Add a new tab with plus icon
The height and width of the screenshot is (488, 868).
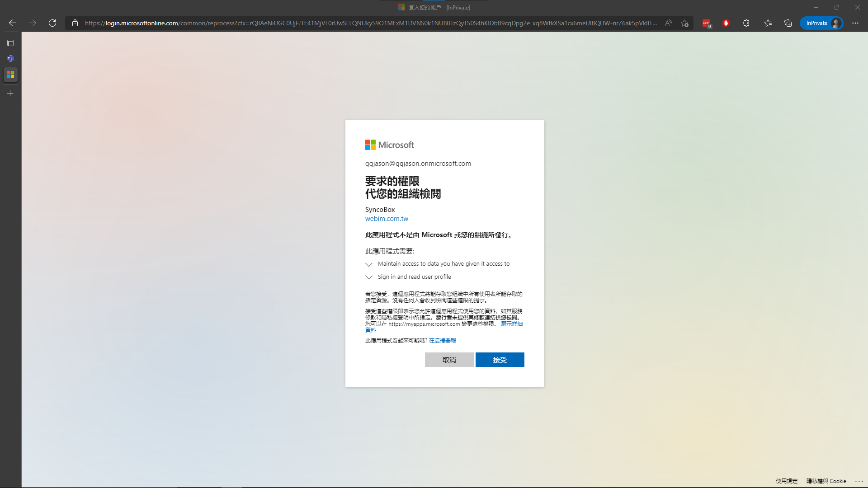pos(10,93)
